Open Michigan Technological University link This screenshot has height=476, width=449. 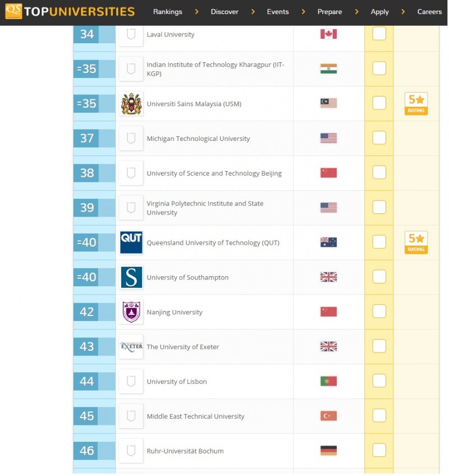tap(198, 139)
